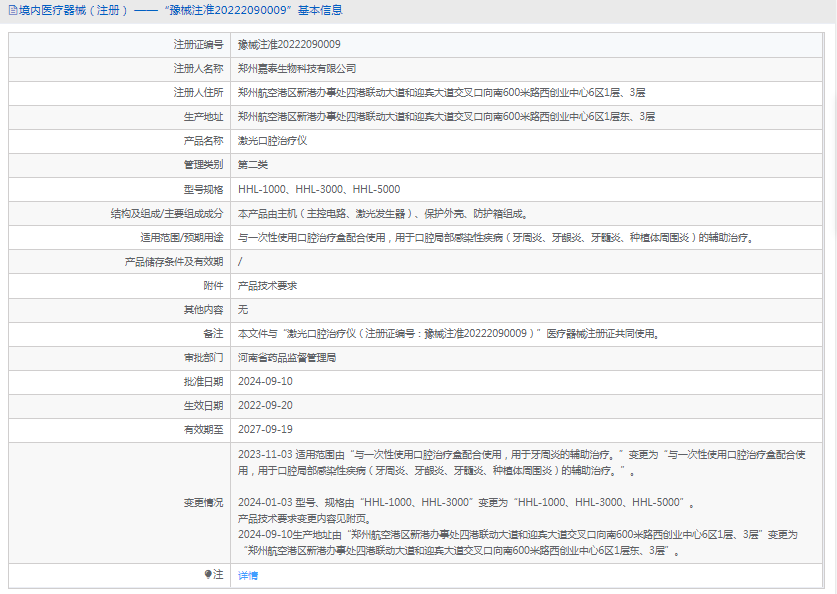Viewport: 837px width, 594px height.
Task: Select registrant name 郑州嘉泰生物科技有限公司
Action: pyautogui.click(x=297, y=68)
